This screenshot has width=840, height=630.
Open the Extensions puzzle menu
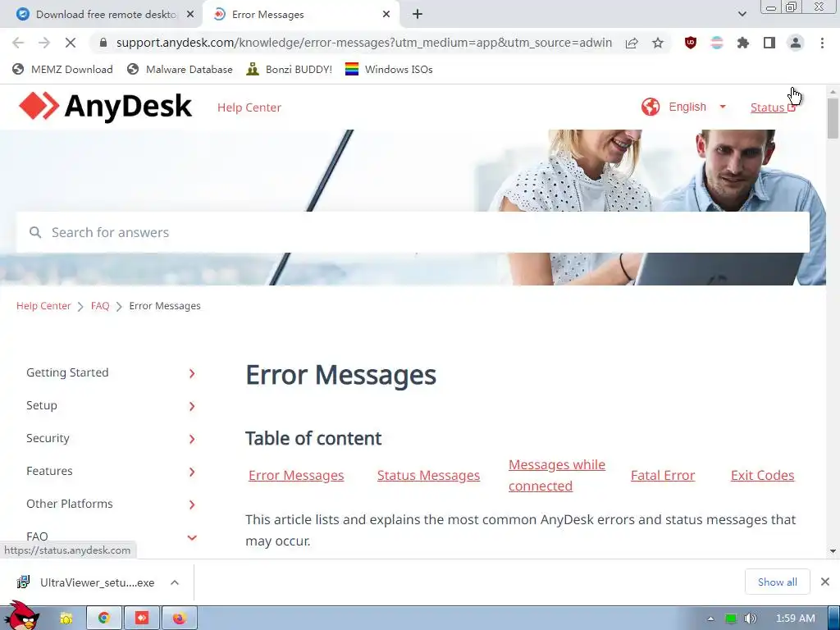pyautogui.click(x=743, y=43)
